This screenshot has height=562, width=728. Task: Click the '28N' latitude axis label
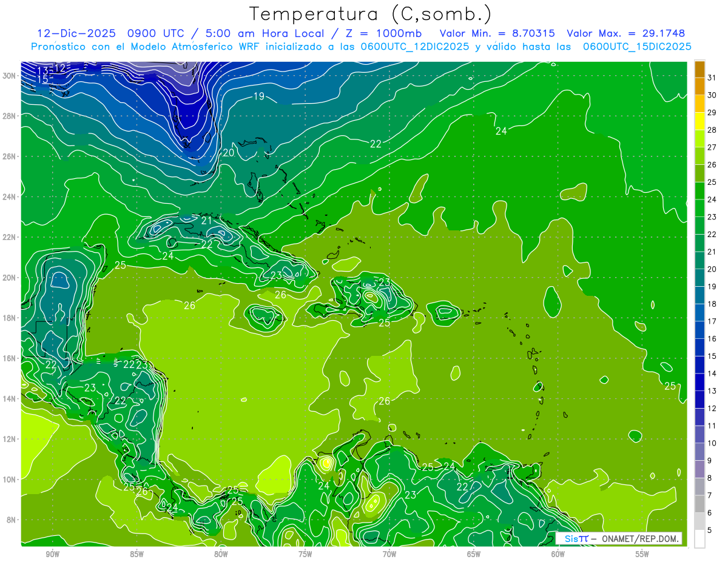[x=10, y=116]
